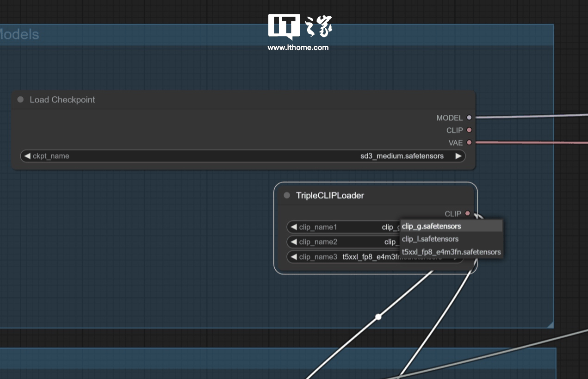Click the Models group resize corner handle
This screenshot has height=379, width=588.
point(550,325)
